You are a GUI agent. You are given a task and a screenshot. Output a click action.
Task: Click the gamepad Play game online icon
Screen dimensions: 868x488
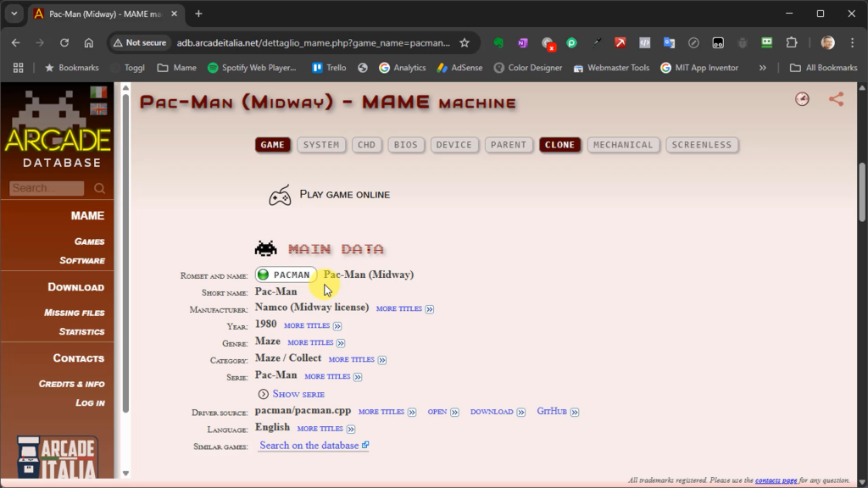pos(280,196)
